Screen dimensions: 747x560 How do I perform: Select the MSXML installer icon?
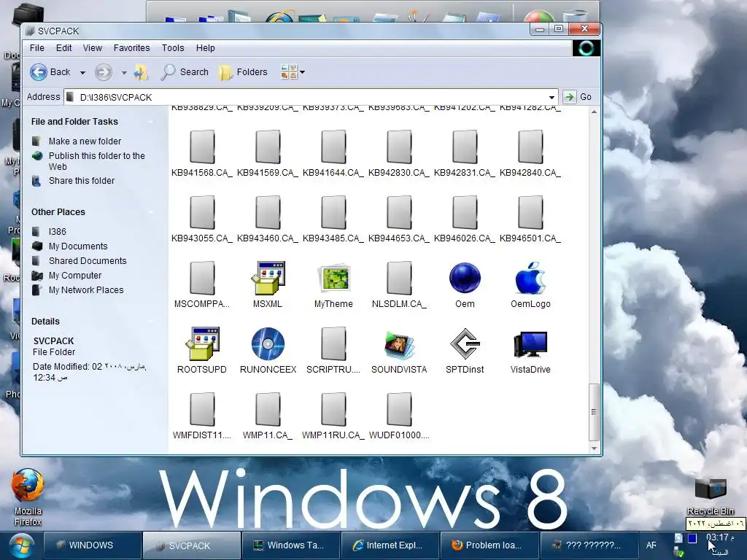click(268, 278)
